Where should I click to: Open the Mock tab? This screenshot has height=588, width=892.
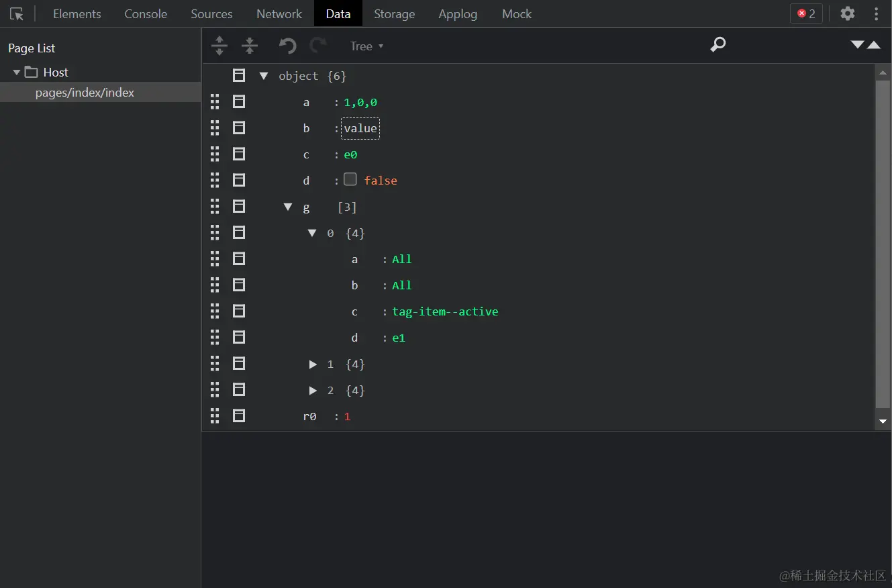(x=517, y=13)
